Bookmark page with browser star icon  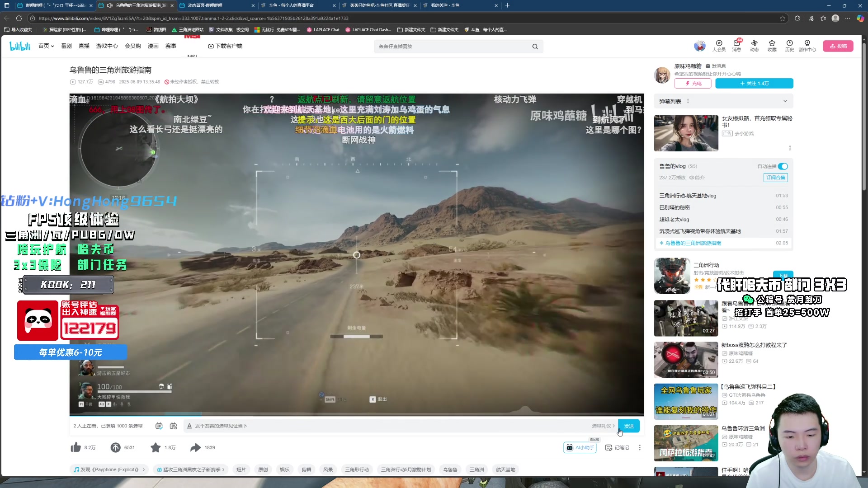point(783,18)
